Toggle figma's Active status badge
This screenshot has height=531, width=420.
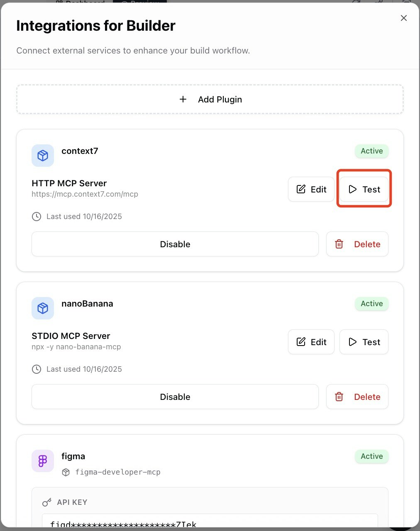click(x=371, y=456)
